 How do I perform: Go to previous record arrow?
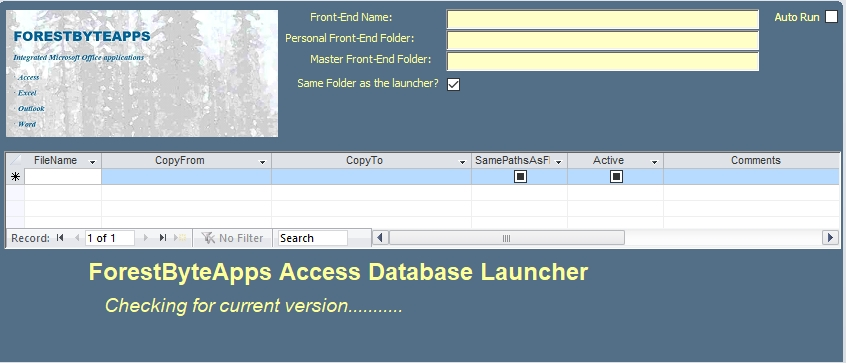click(76, 238)
